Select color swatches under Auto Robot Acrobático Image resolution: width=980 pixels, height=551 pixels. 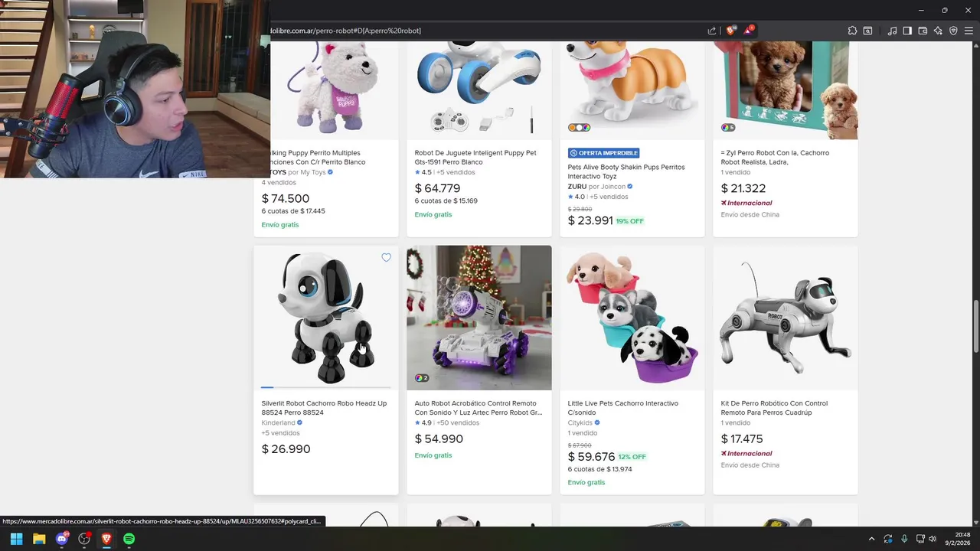pos(422,378)
